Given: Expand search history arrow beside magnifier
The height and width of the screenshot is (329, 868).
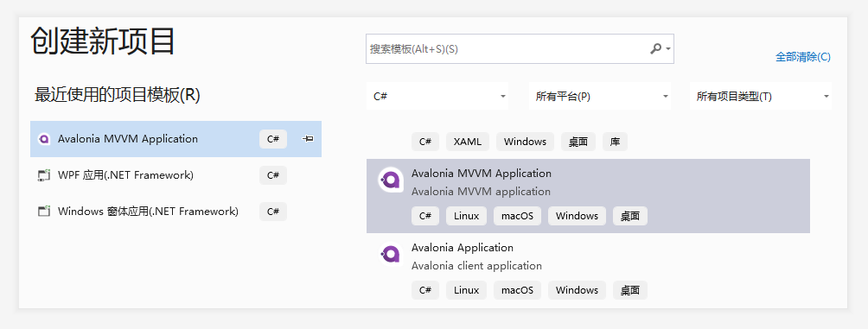Looking at the screenshot, I should coord(668,48).
